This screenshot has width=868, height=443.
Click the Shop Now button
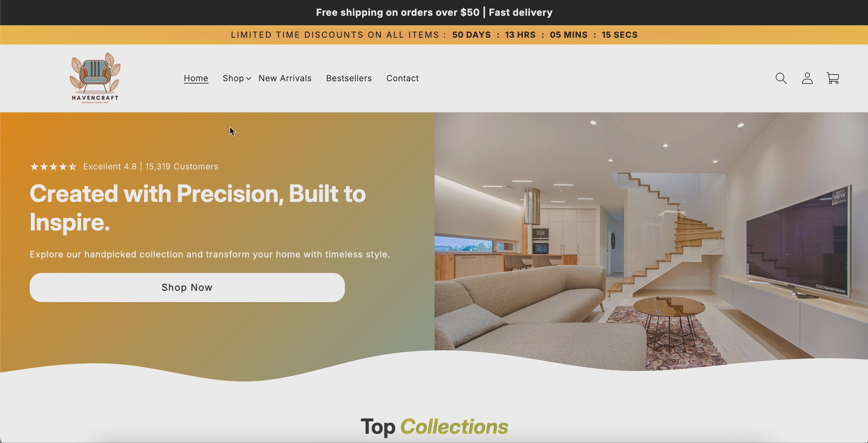(x=187, y=287)
